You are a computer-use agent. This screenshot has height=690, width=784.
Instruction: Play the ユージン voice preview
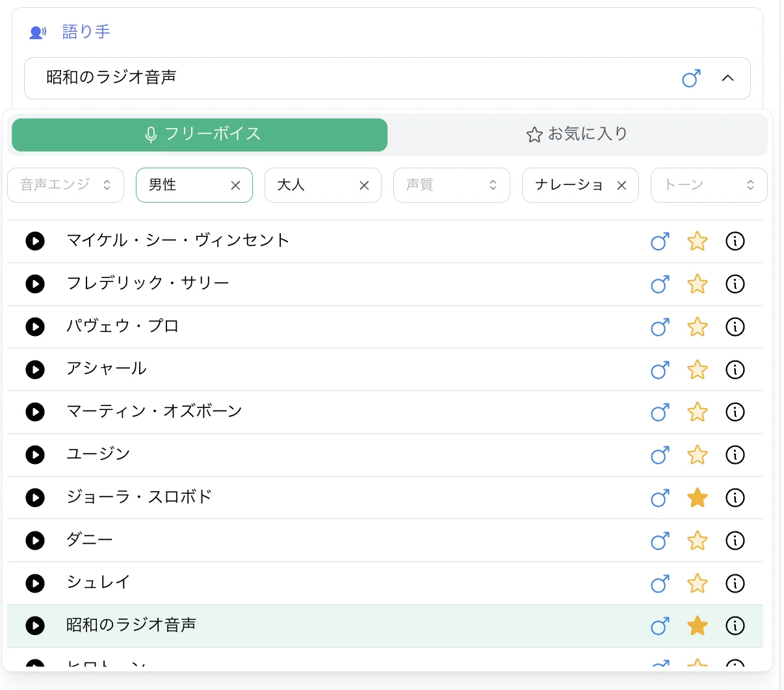[x=35, y=455]
